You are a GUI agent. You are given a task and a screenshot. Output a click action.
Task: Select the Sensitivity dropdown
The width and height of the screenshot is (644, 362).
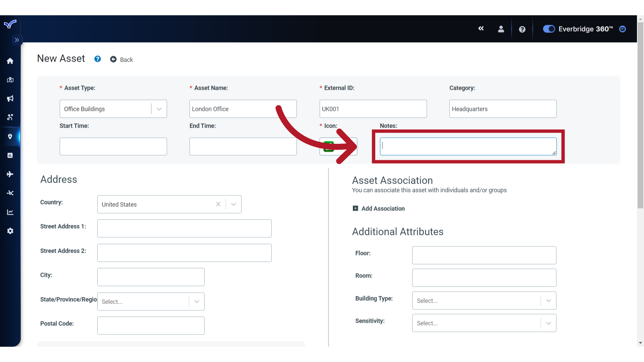coord(484,323)
